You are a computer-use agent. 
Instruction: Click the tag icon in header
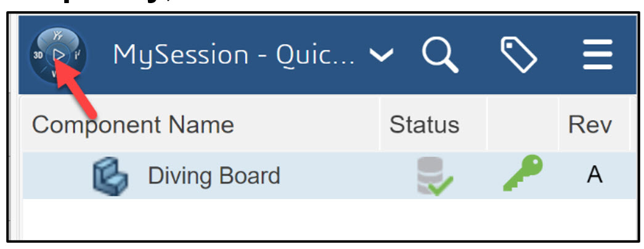coord(518,55)
